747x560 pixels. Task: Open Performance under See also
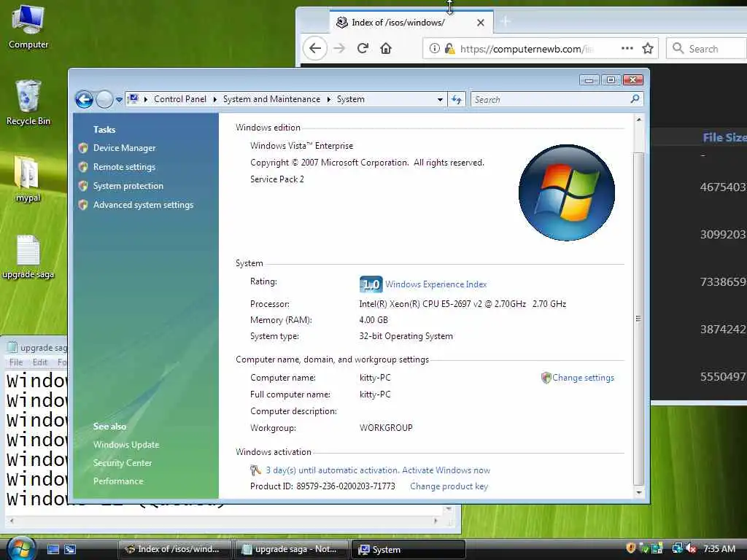pos(118,481)
